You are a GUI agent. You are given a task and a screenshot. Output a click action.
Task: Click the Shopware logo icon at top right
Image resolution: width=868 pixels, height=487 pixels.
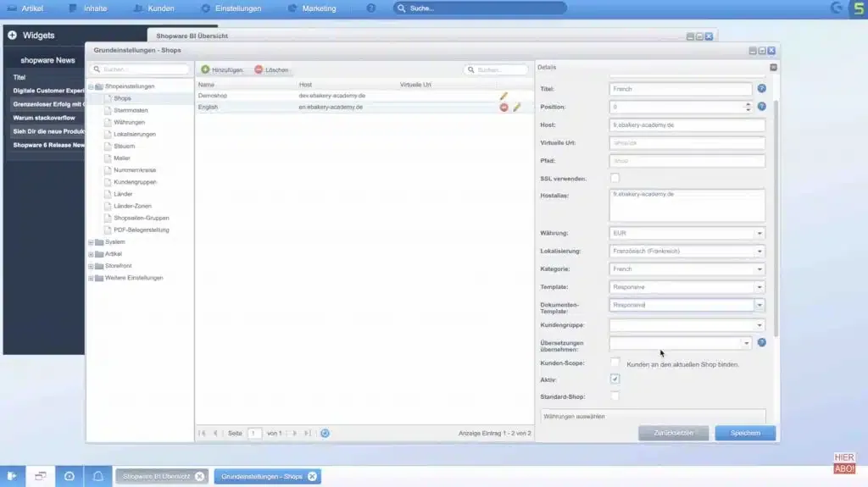[858, 8]
